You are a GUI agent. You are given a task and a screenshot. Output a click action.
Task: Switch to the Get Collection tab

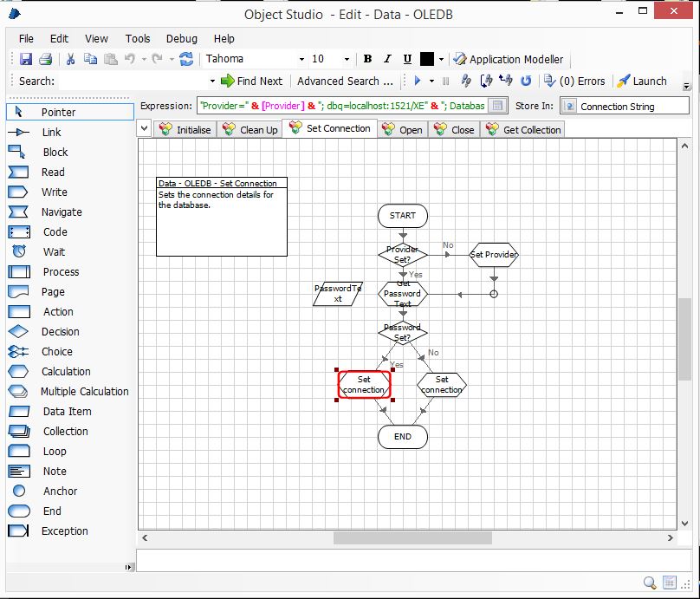(x=523, y=130)
